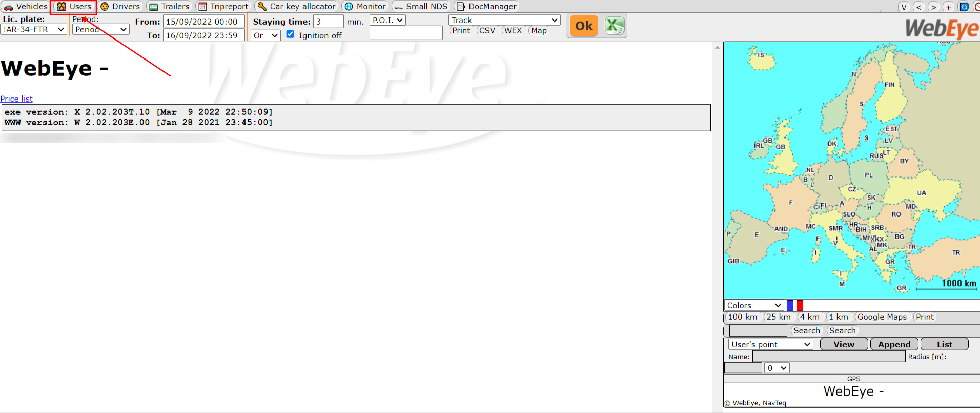Open the Price list link
This screenshot has width=980, height=413.
point(16,99)
